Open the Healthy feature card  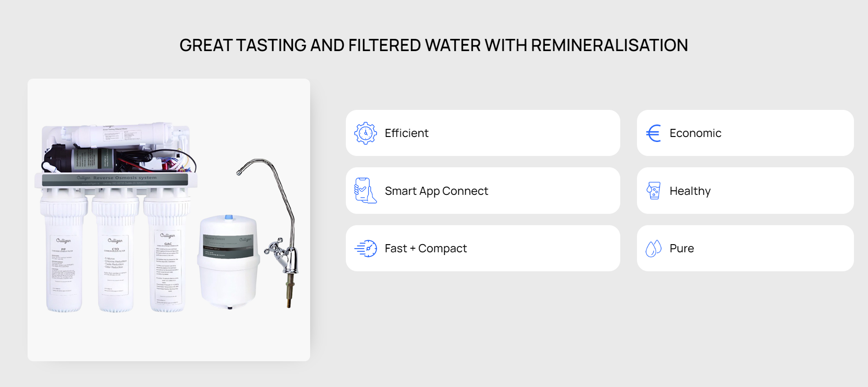[745, 191]
